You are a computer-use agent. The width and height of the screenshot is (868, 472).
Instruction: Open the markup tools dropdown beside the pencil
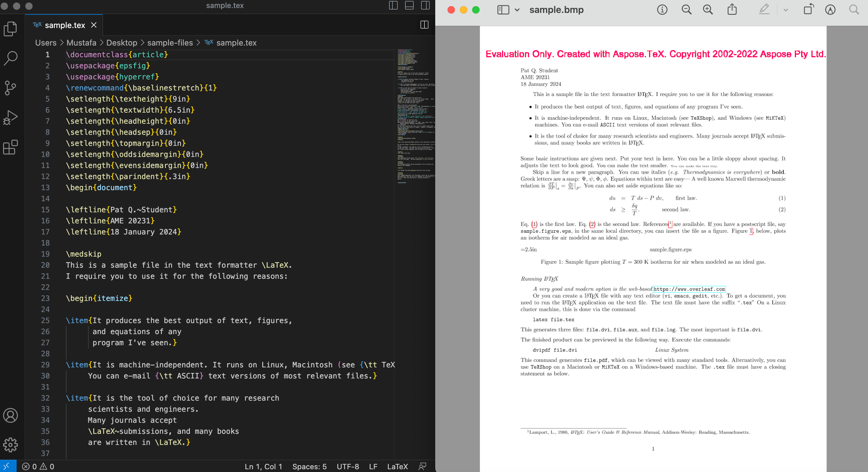(x=786, y=10)
